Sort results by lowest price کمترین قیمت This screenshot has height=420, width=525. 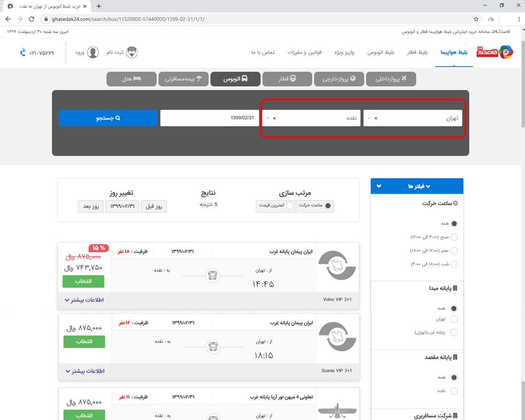pyautogui.click(x=290, y=206)
